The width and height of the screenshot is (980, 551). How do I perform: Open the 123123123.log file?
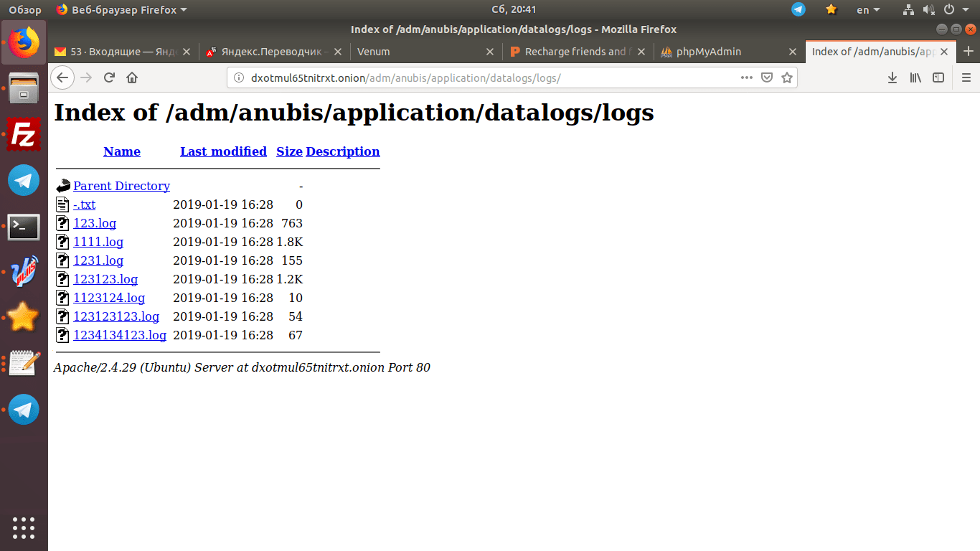[x=116, y=316]
